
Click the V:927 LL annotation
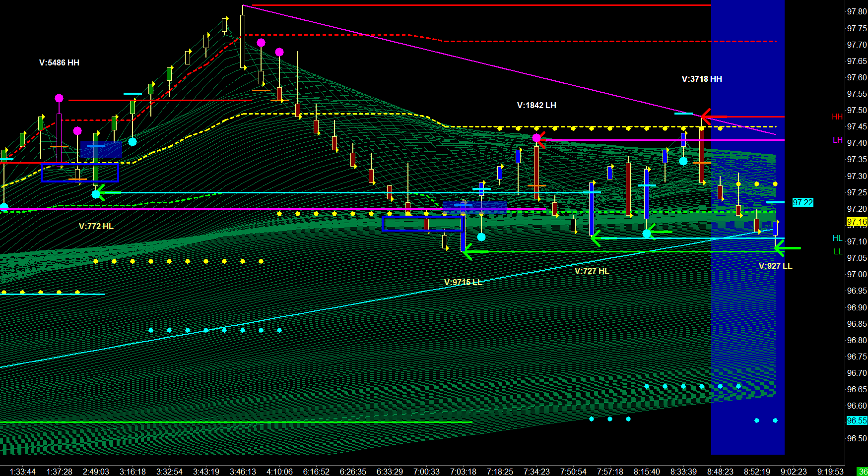[x=776, y=266]
